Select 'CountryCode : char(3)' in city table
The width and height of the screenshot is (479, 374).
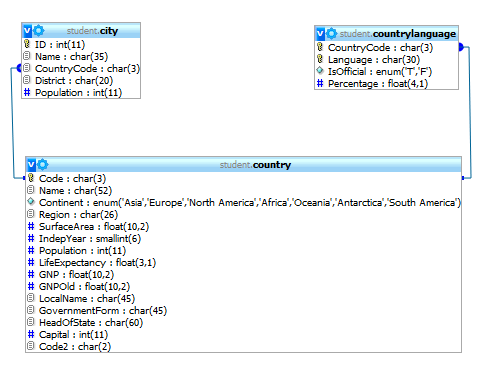click(x=87, y=69)
